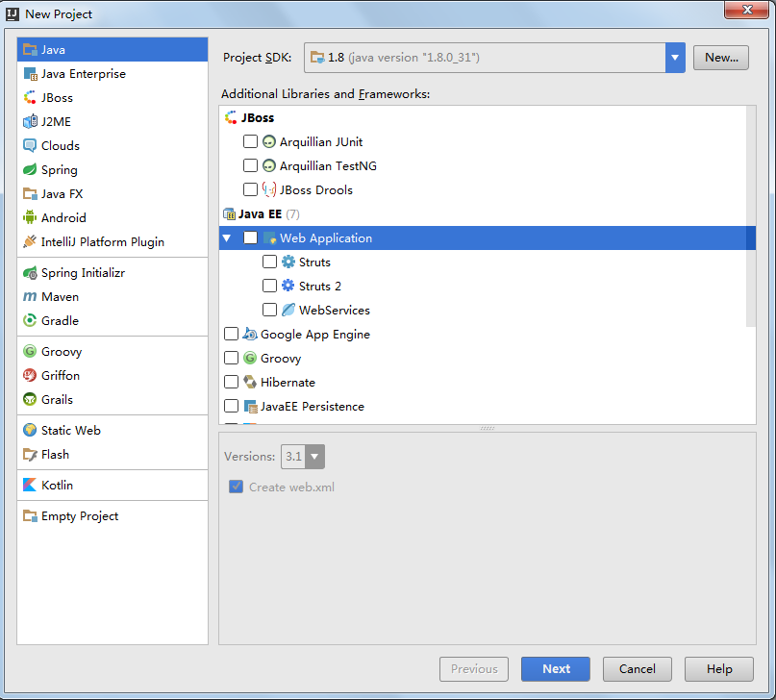Choose the J2ME project type icon

tap(30, 122)
